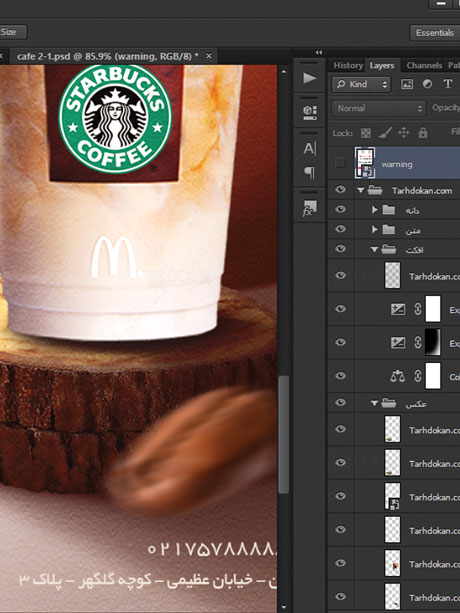Image resolution: width=460 pixels, height=613 pixels.
Task: Filter layers by pixel image icon
Action: 407,84
